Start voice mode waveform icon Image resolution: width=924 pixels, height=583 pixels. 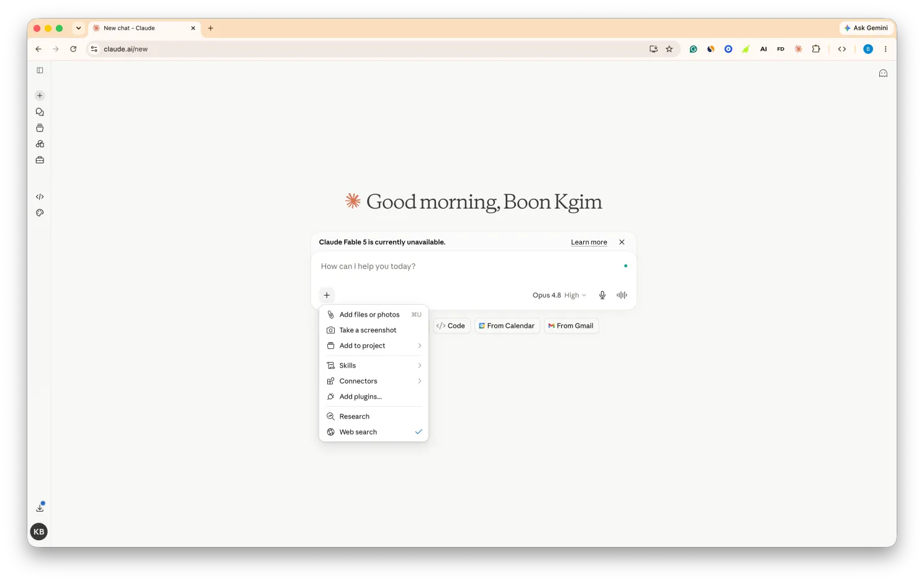pos(622,295)
